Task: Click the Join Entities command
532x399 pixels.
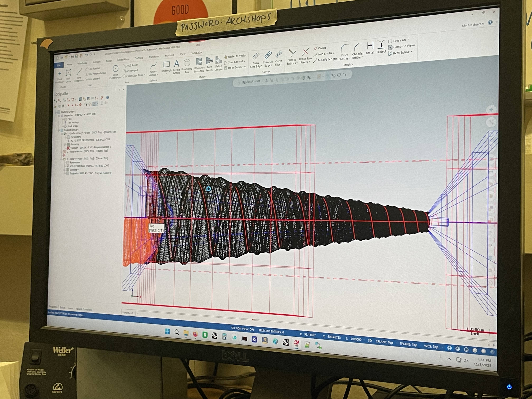Action: (x=325, y=54)
